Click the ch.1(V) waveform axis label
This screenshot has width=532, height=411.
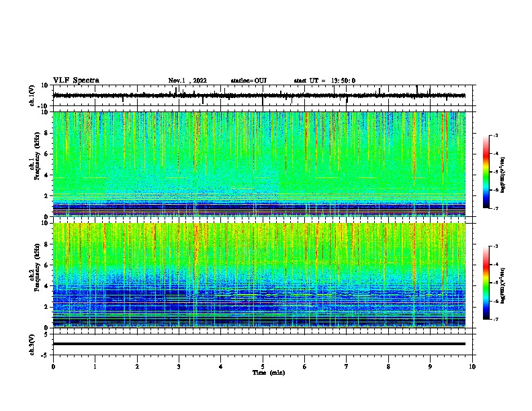[32, 95]
